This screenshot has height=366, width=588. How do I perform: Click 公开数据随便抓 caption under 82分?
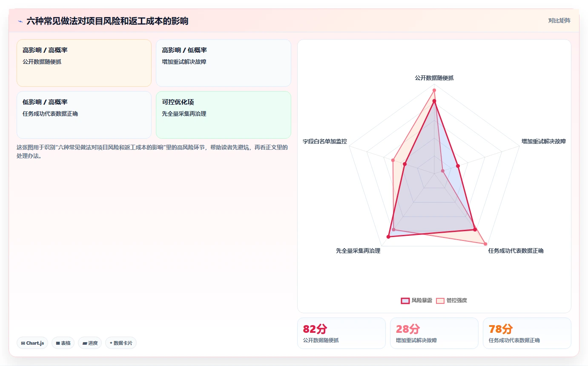tap(321, 340)
